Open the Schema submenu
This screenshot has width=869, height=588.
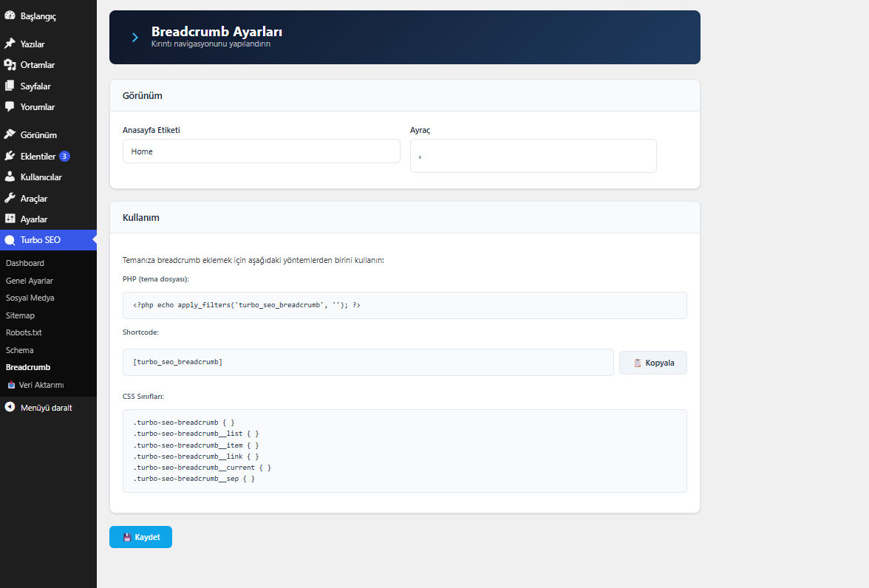(x=19, y=350)
